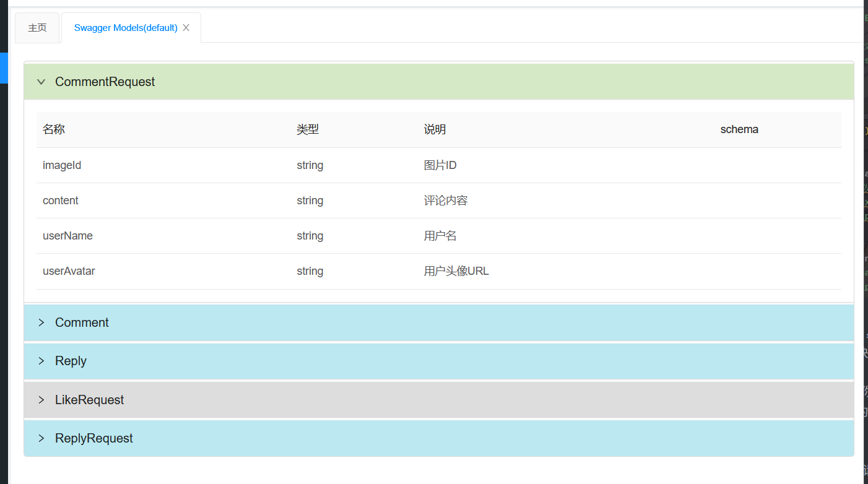Image resolution: width=868 pixels, height=484 pixels.
Task: Open the Comment model panel header
Action: [82, 322]
